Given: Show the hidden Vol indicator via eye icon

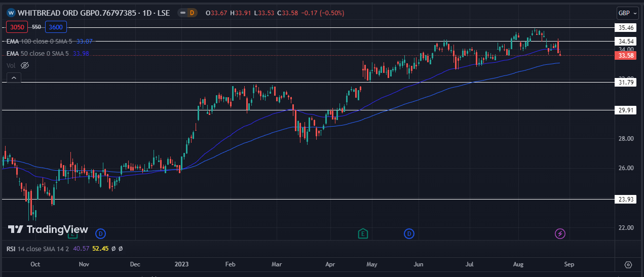Looking at the screenshot, I should click(25, 65).
